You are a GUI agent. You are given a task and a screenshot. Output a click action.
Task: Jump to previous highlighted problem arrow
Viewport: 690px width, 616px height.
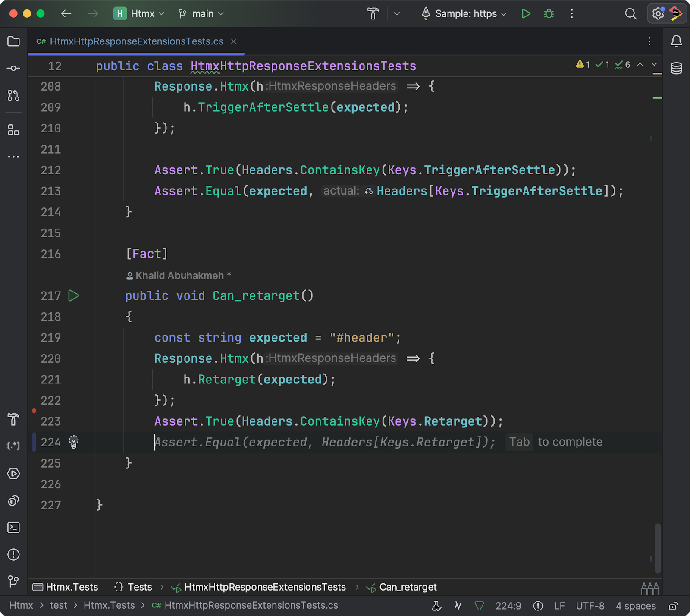640,64
